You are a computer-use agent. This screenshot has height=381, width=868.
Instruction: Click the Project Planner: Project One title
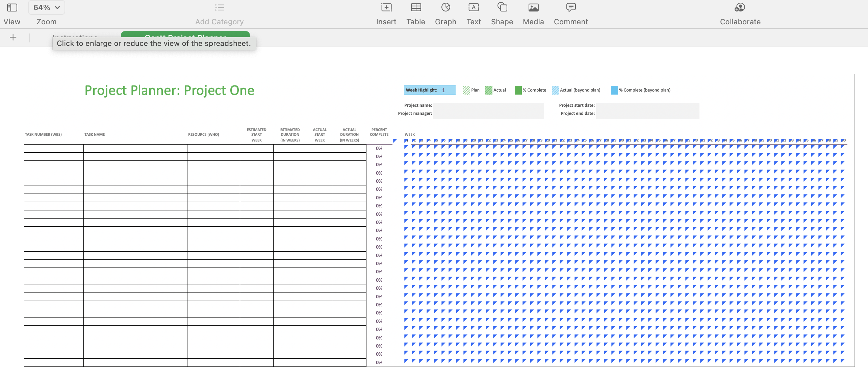(170, 90)
